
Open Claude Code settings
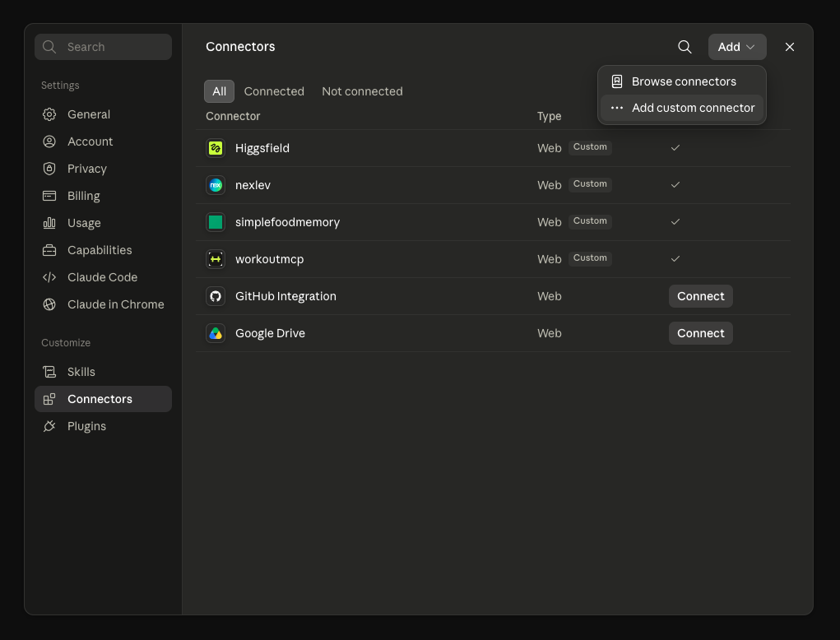(103, 277)
